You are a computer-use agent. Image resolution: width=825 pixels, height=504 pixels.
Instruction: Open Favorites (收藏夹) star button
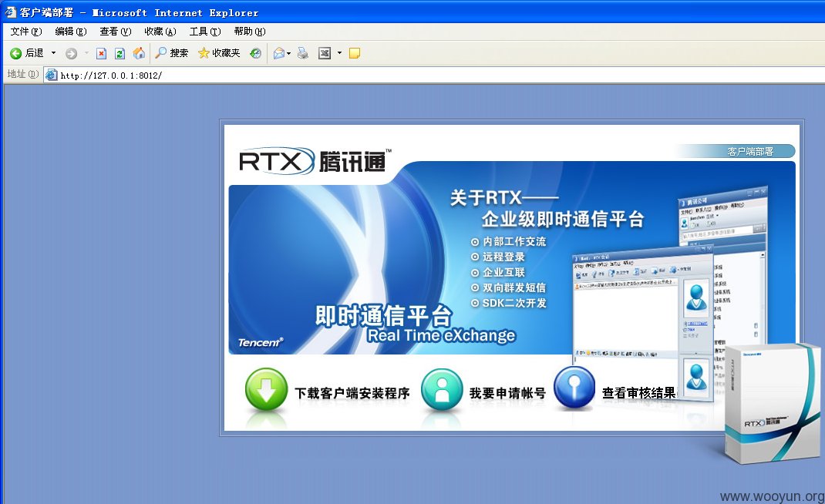click(x=219, y=53)
